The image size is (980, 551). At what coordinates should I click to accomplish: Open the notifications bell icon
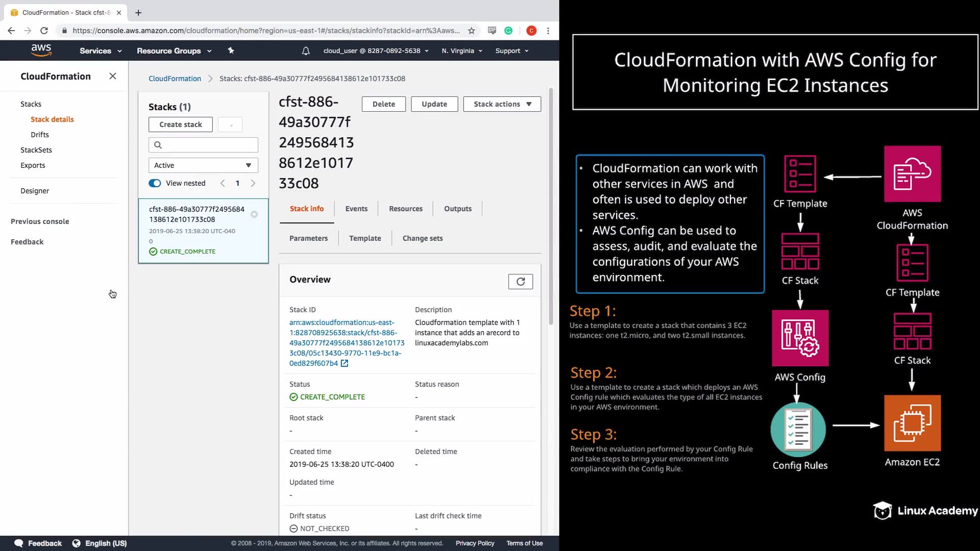pos(305,51)
